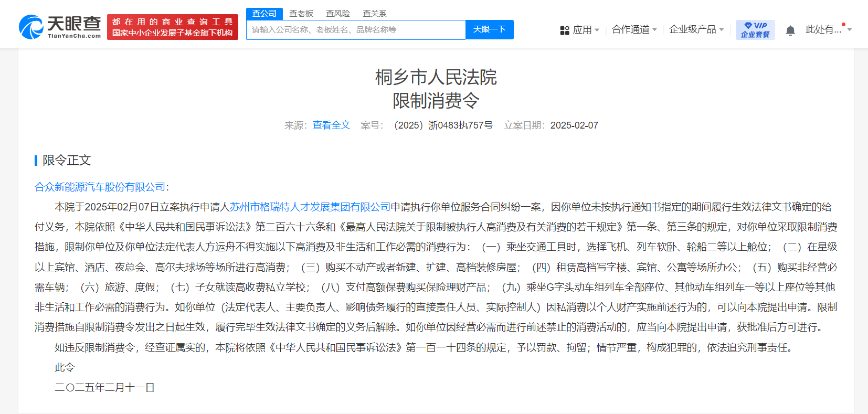The width and height of the screenshot is (868, 414).
Task: Expand the 应用 dropdown menu
Action: (x=597, y=30)
